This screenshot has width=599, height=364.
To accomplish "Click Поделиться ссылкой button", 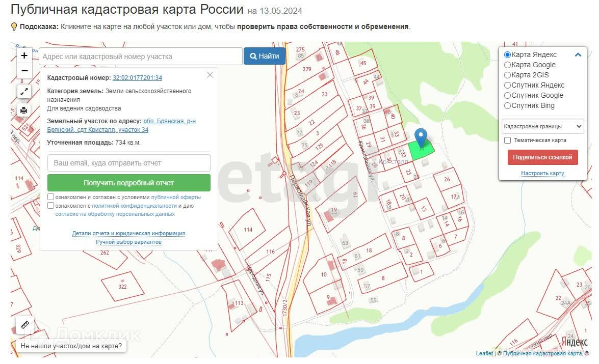I will coord(542,157).
